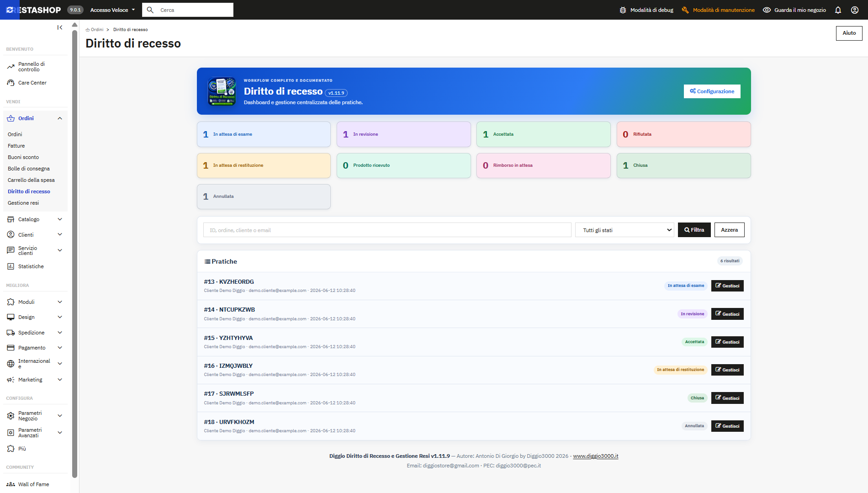Image resolution: width=868 pixels, height=493 pixels.
Task: Click the Diritto di recesso module thumbnail
Action: click(222, 91)
